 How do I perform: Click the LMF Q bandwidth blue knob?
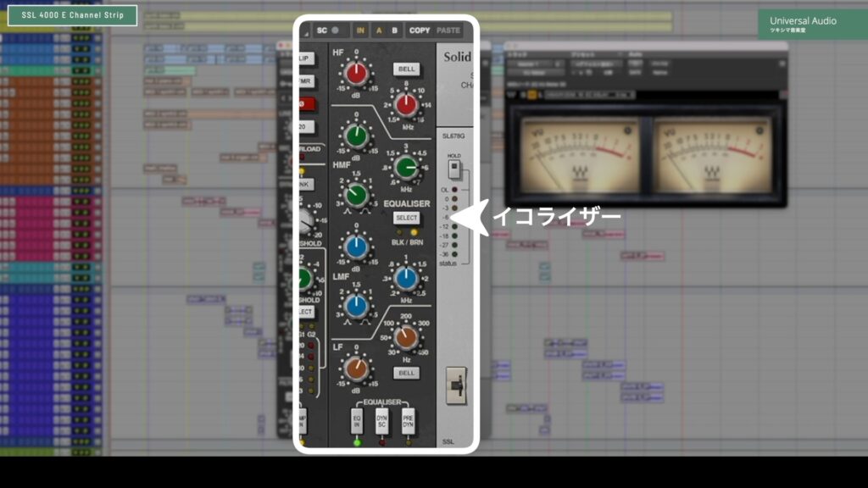[357, 307]
